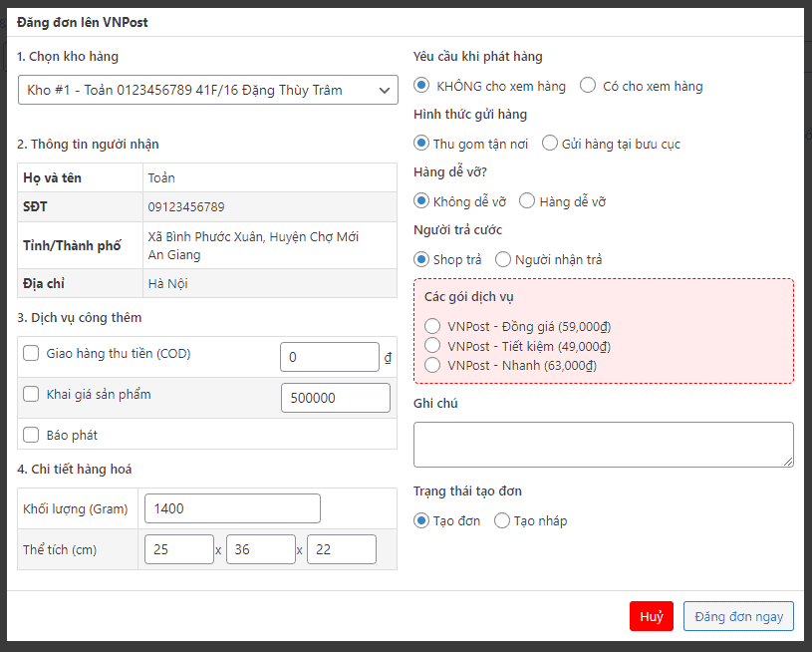Choose Gửi hàng tại bưu cục option
The height and width of the screenshot is (652, 812).
(550, 144)
